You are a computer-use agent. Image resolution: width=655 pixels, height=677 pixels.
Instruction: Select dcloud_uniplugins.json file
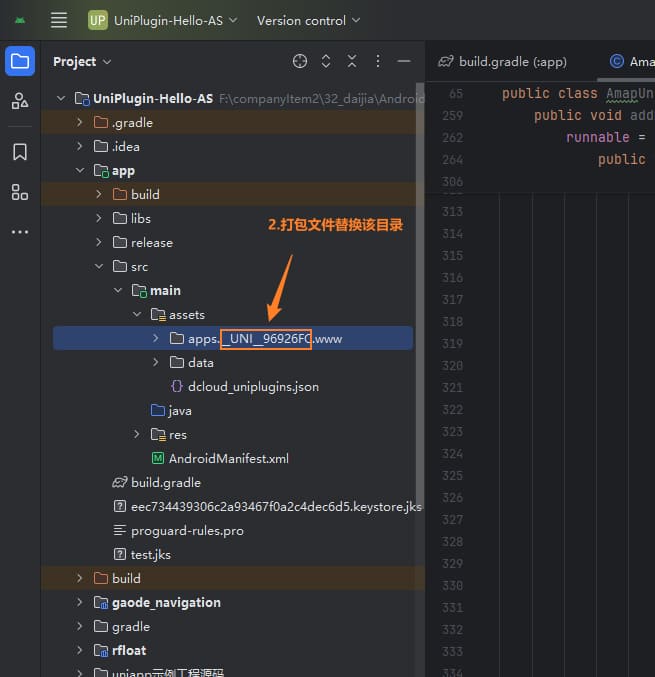(x=253, y=387)
